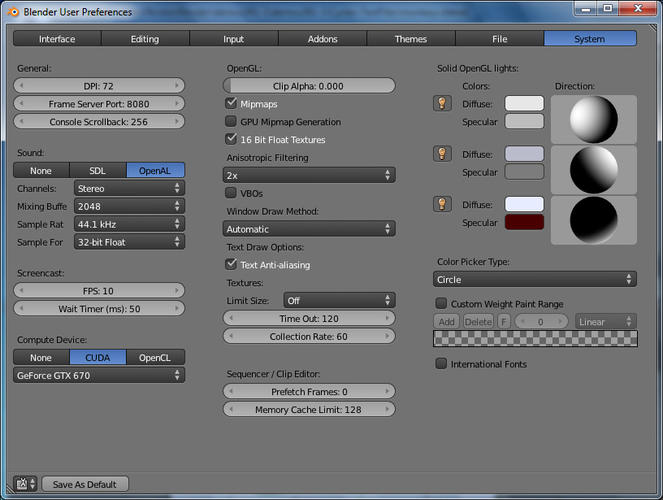Open Color Picker Type Circle dropdown

point(535,279)
